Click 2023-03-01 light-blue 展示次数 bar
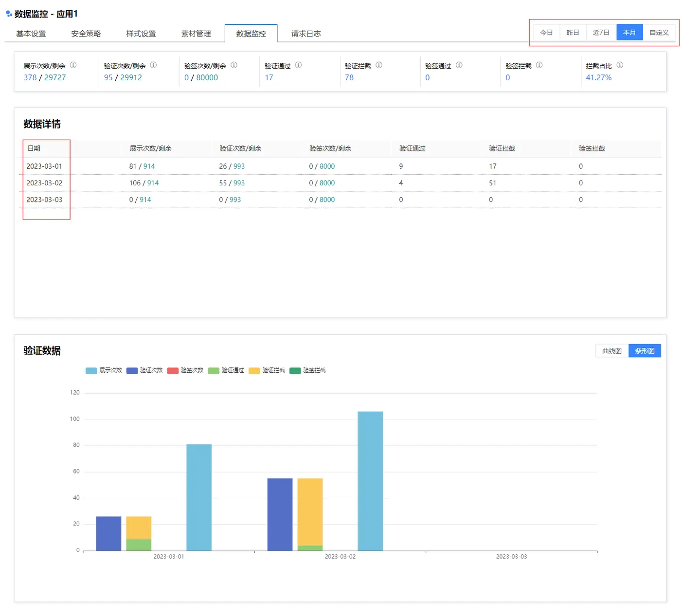The width and height of the screenshot is (681, 616). point(199,497)
